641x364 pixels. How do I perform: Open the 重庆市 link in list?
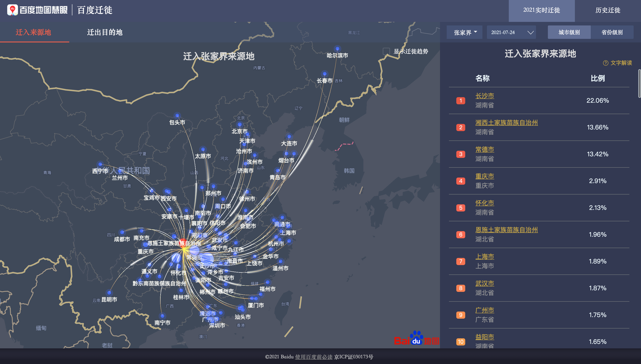pos(484,176)
